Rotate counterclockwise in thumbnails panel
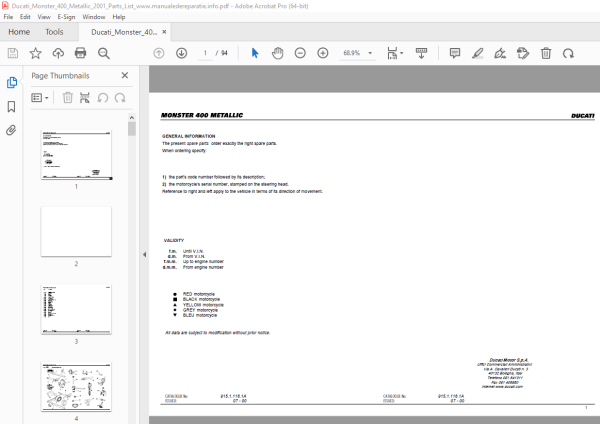600x424 pixels. tap(103, 98)
